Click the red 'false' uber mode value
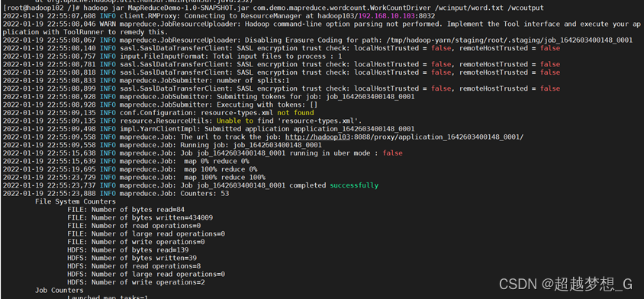The width and height of the screenshot is (644, 299). click(x=393, y=153)
